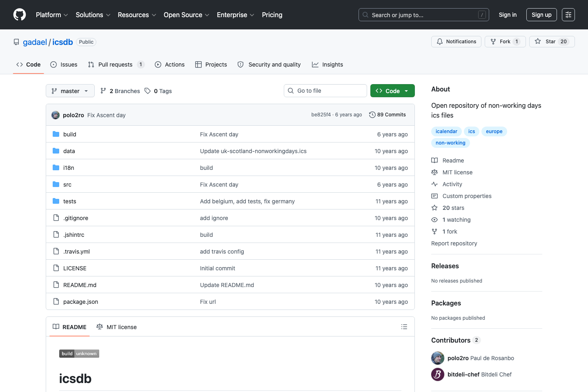Select the commit history clock icon
588x392 pixels.
(x=372, y=115)
